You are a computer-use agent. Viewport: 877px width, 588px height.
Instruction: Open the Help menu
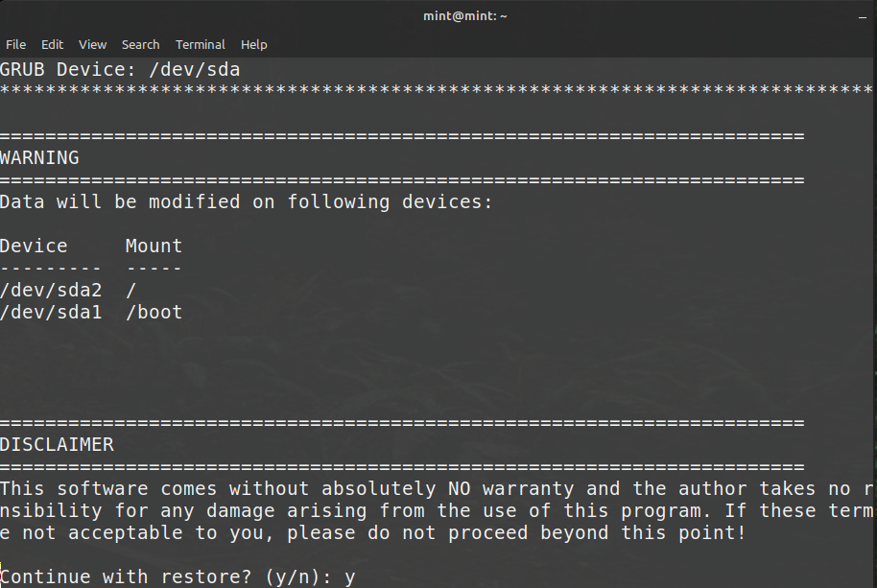254,44
